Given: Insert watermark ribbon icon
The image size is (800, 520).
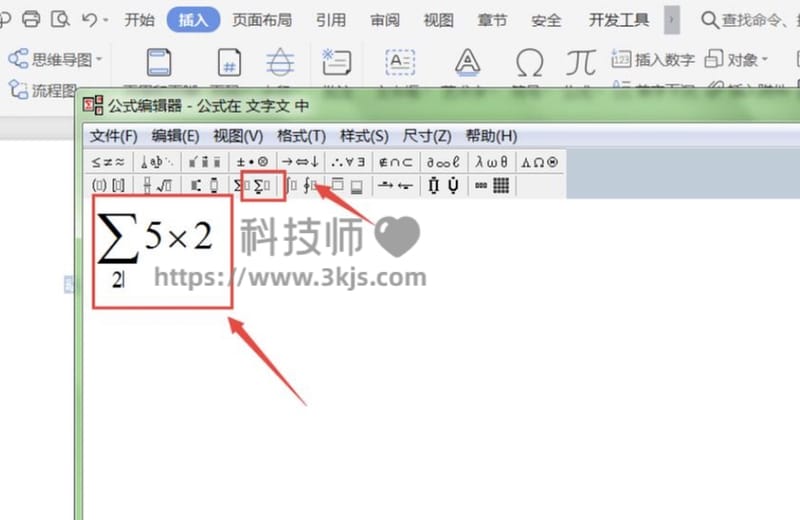Looking at the screenshot, I should pyautogui.click(x=280, y=62).
